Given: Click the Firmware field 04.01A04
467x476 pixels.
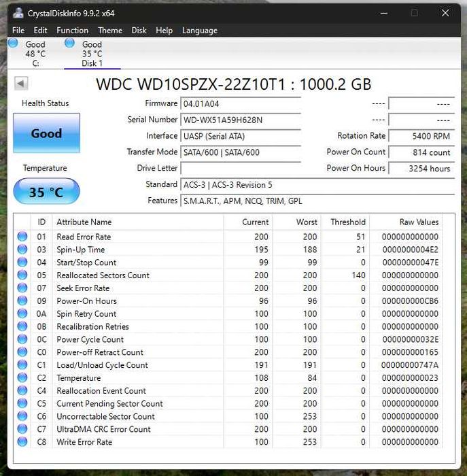Looking at the screenshot, I should pyautogui.click(x=241, y=104).
